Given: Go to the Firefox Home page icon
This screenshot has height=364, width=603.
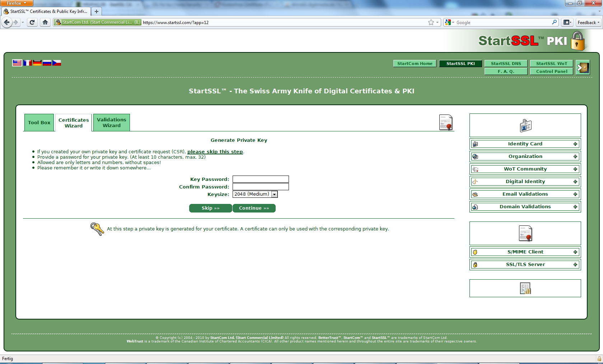Looking at the screenshot, I should pyautogui.click(x=45, y=22).
